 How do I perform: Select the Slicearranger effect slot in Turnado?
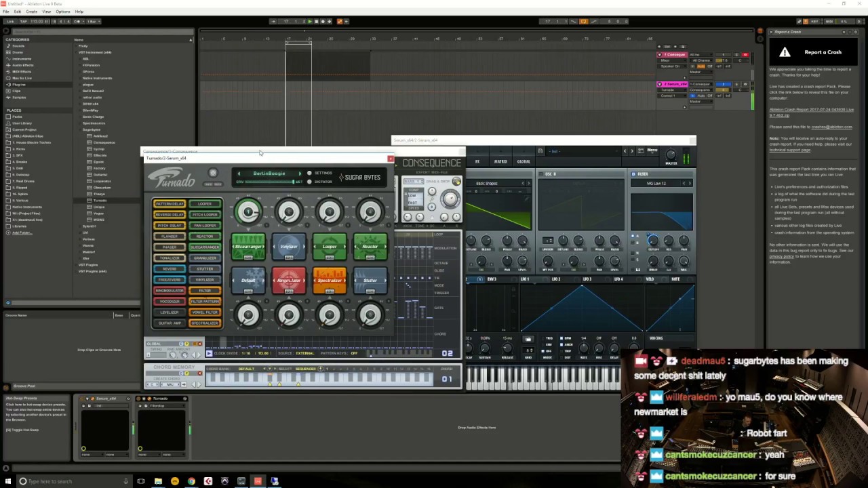pyautogui.click(x=248, y=247)
